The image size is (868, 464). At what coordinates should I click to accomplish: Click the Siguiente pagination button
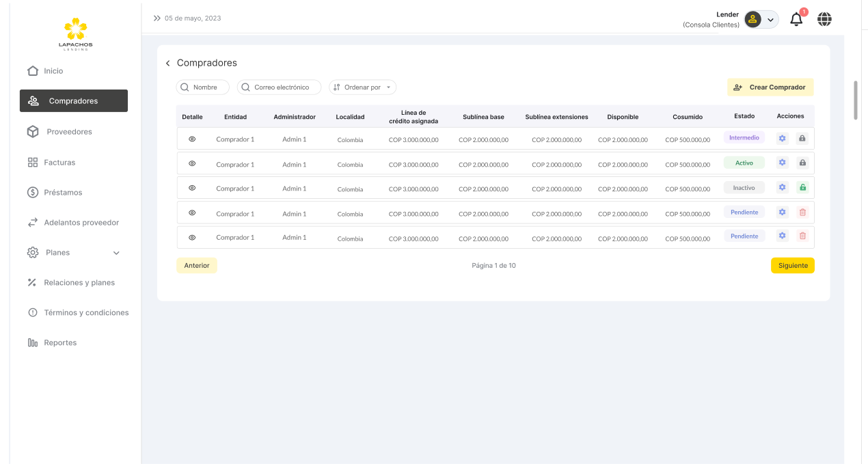tap(792, 266)
